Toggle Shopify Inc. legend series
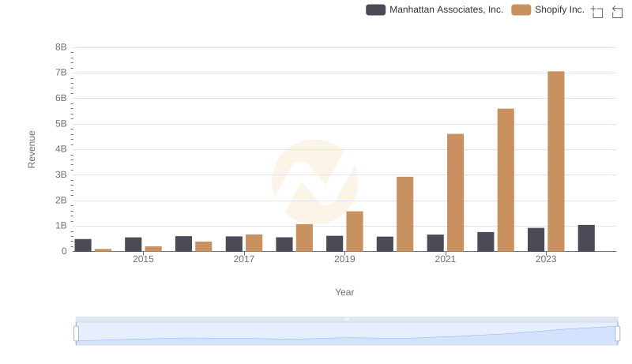 pos(547,9)
